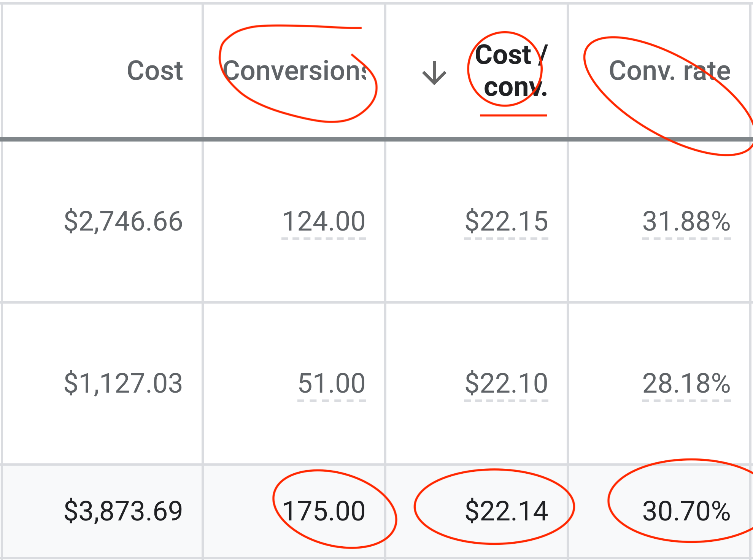Click the total cost $3,873.69 cell
753x560 pixels.
(x=123, y=511)
